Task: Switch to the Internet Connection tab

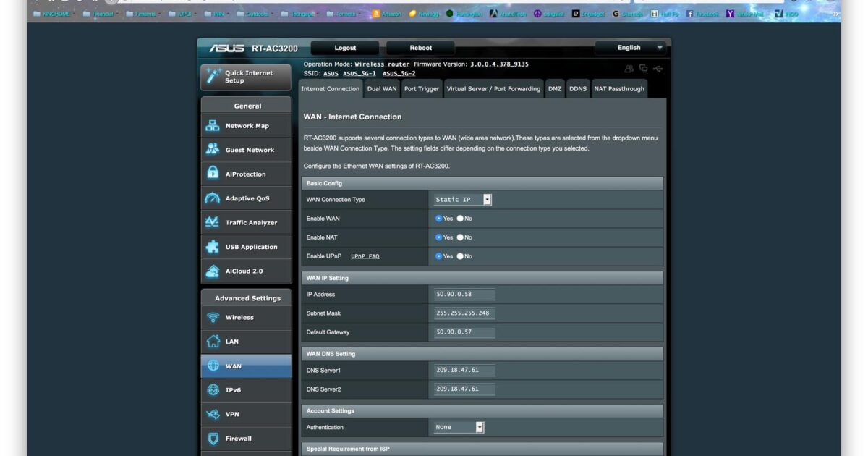Action: 330,89
